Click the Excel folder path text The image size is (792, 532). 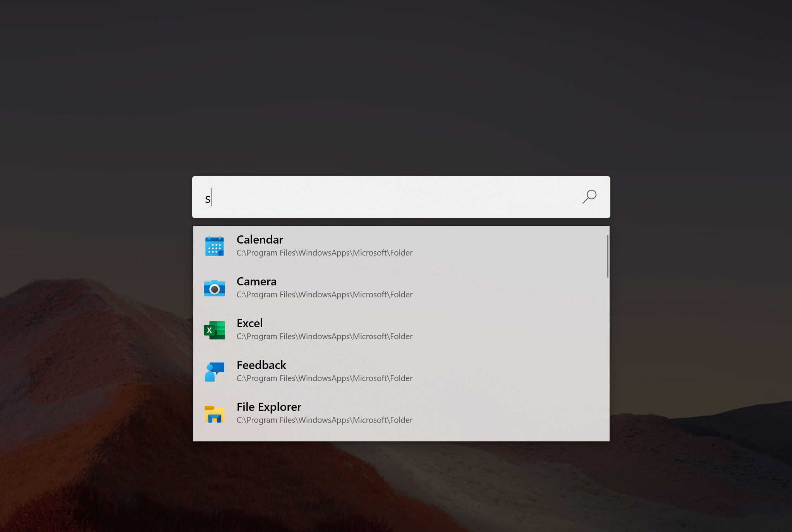325,336
